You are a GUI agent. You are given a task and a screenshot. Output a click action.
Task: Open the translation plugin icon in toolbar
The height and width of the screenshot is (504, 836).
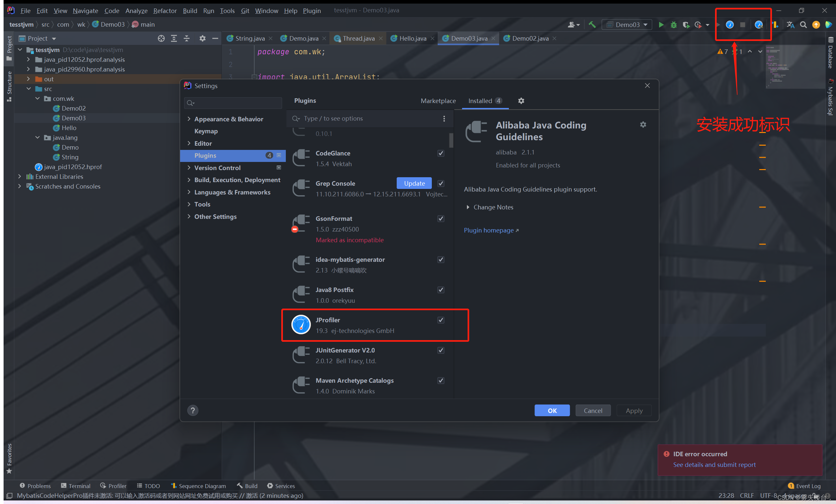pyautogui.click(x=790, y=24)
